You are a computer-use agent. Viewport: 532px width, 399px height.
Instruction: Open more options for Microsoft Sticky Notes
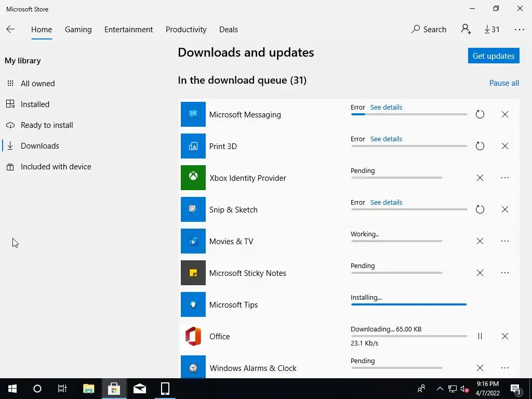click(x=505, y=273)
